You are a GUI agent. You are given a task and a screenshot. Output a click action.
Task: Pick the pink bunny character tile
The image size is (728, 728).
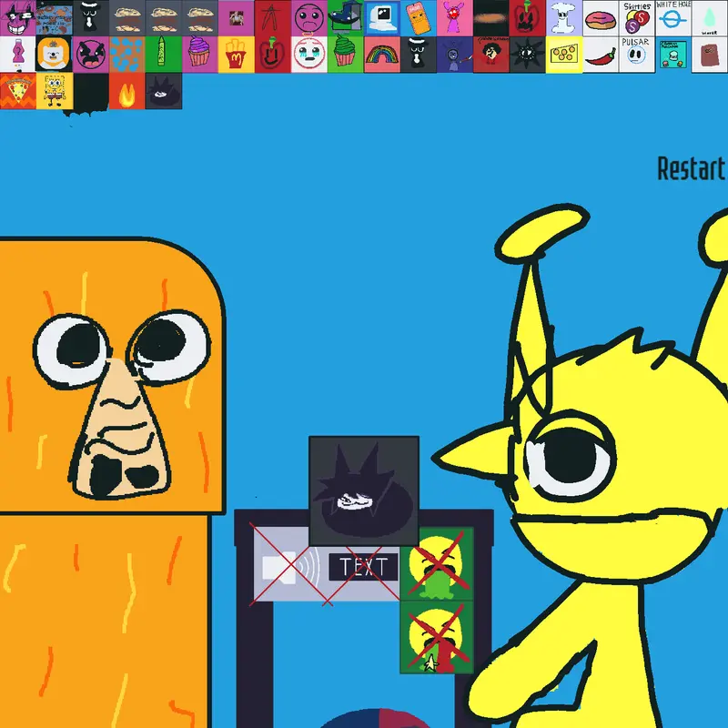point(454,17)
